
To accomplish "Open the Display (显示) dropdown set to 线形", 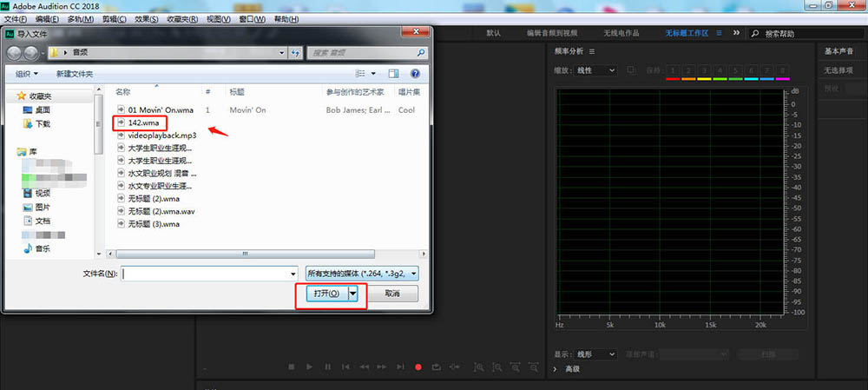I will click(595, 354).
